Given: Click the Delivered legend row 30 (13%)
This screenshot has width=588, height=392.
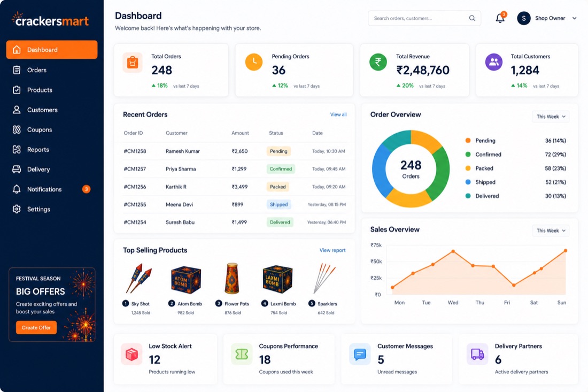Looking at the screenshot, I should [x=516, y=196].
